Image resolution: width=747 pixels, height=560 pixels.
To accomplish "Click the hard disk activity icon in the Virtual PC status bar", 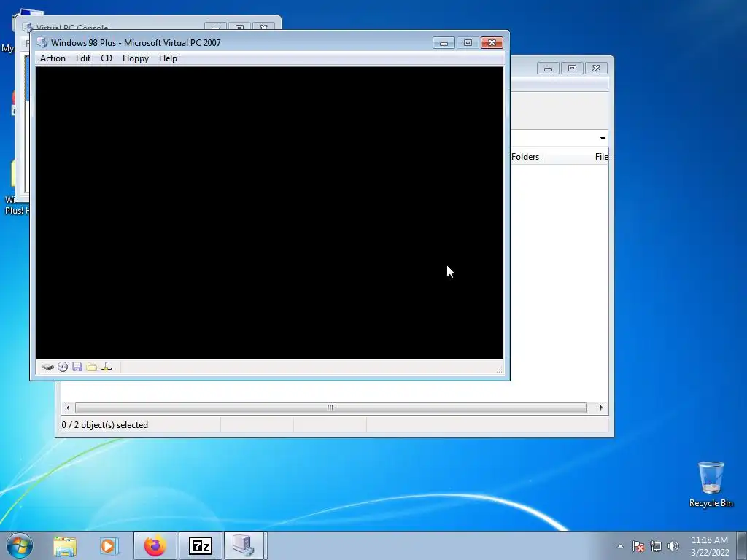I will click(47, 367).
